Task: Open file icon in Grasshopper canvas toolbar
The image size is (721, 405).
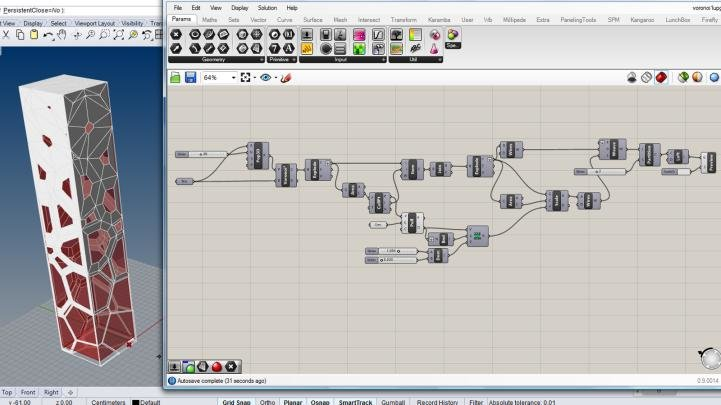Action: tap(175, 77)
